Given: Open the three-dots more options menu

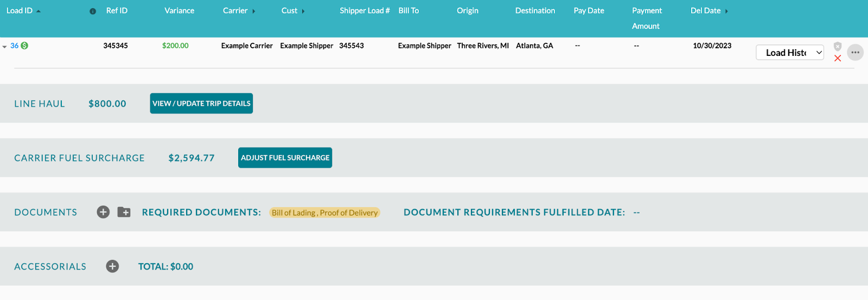Looking at the screenshot, I should [x=856, y=53].
